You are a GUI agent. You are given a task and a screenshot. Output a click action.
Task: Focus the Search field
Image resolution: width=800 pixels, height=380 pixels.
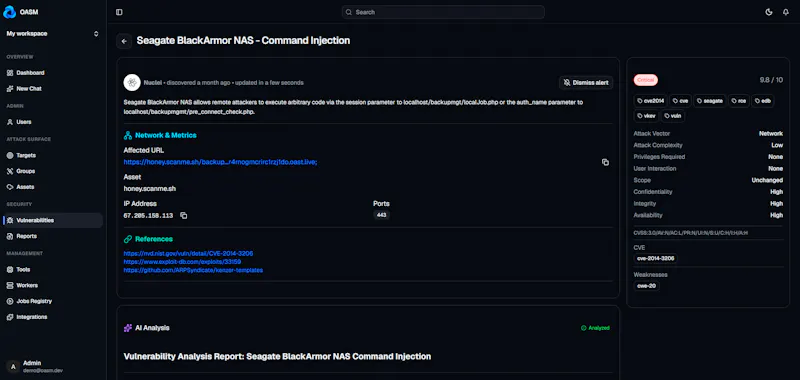[443, 12]
